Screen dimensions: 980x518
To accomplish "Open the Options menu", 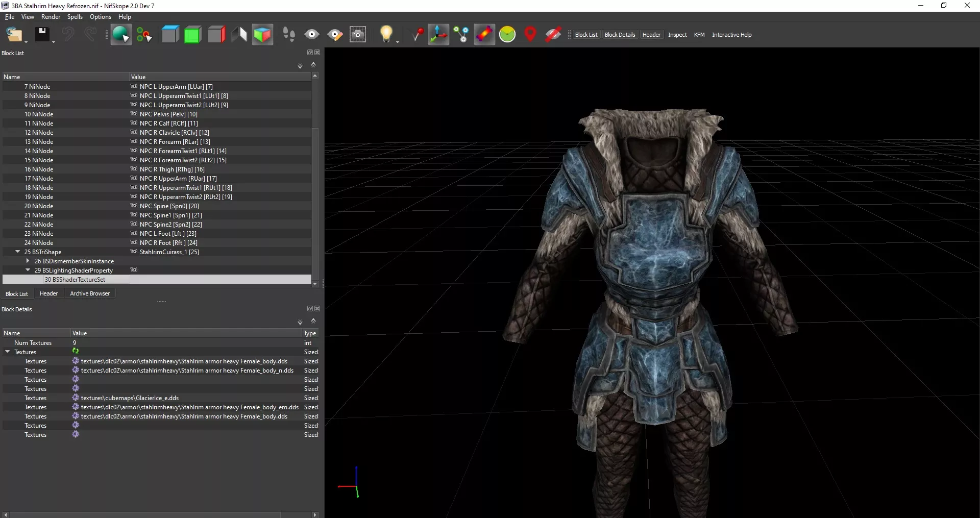I will (101, 17).
